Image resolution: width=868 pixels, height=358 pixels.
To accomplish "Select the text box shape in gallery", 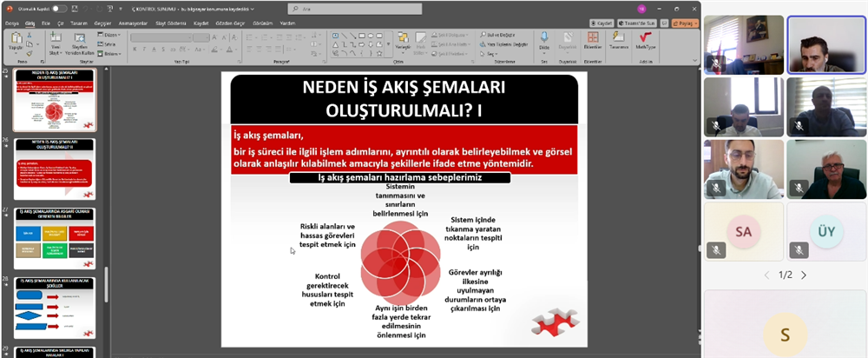I will click(x=335, y=36).
